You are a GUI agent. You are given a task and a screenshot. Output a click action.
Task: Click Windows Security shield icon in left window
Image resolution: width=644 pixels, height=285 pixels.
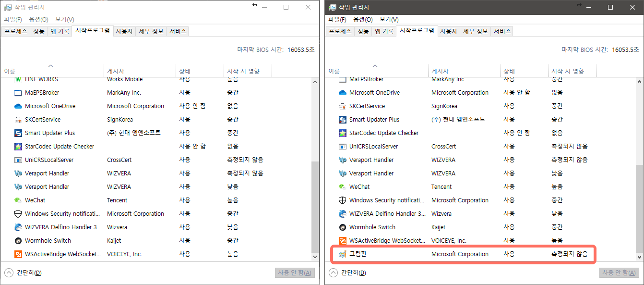click(x=18, y=214)
